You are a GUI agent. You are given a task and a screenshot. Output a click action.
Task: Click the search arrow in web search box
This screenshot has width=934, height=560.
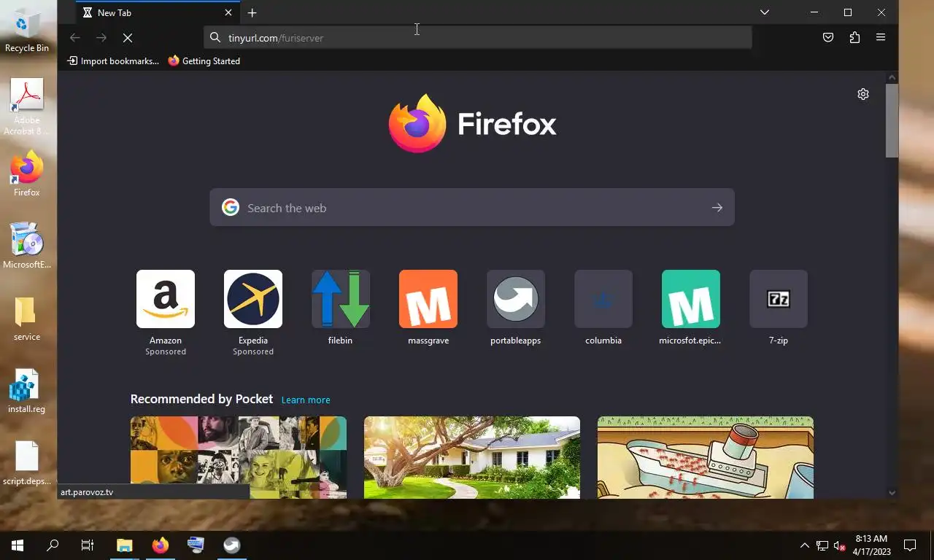(717, 208)
